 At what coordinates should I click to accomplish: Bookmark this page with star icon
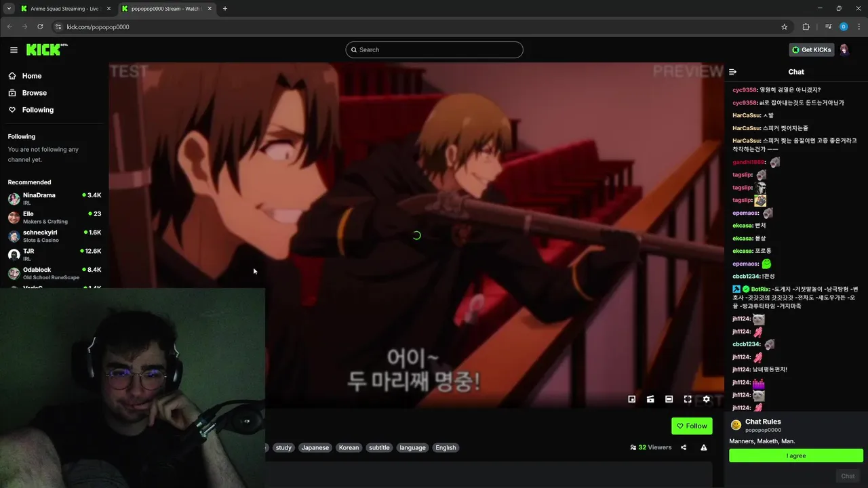tap(785, 26)
